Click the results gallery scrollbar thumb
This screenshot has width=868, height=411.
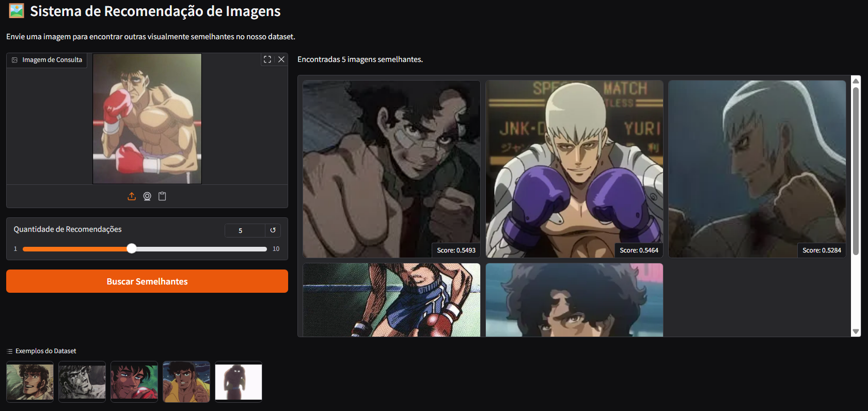click(856, 171)
